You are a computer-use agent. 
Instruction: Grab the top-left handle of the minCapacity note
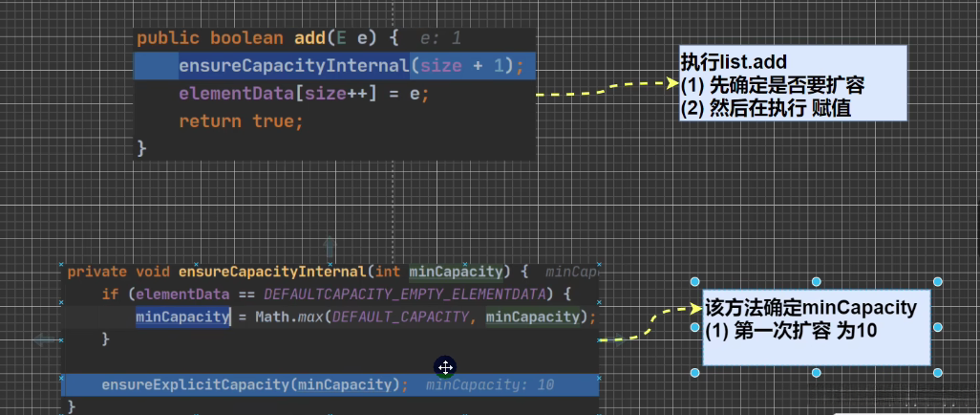[694, 282]
